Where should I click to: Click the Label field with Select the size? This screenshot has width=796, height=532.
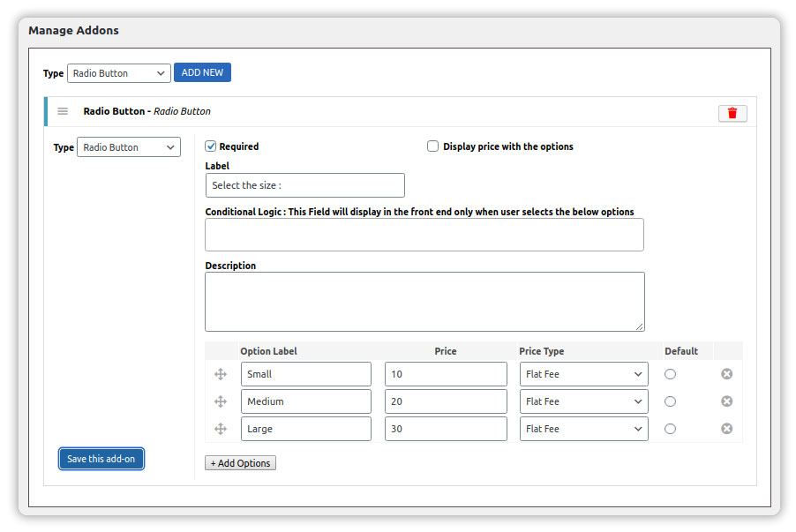click(x=304, y=185)
